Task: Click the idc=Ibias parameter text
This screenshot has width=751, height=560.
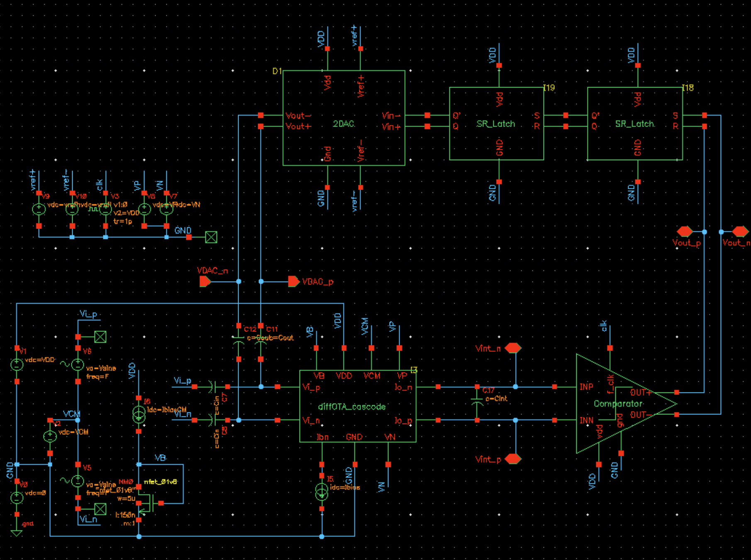Action: 345,487
